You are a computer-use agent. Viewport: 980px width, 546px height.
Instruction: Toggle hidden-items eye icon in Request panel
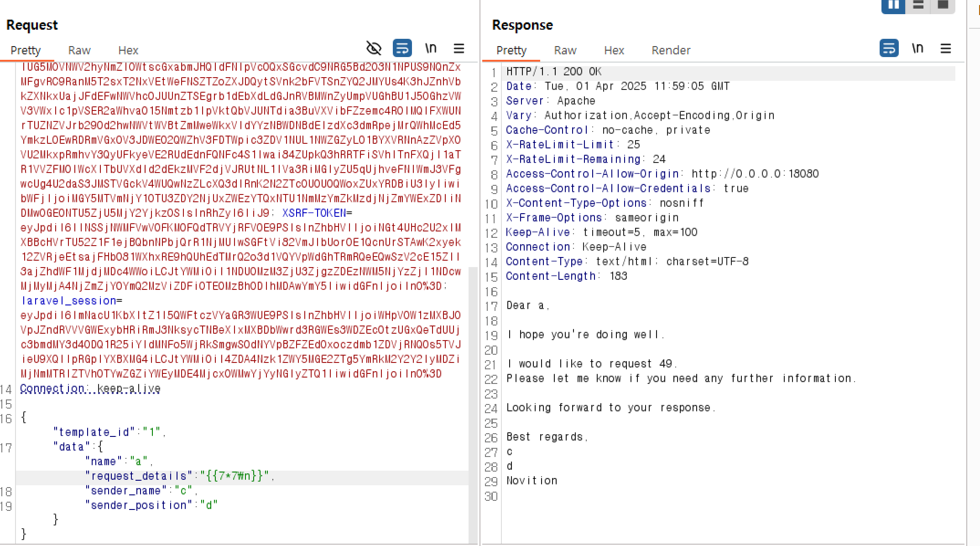pos(374,48)
